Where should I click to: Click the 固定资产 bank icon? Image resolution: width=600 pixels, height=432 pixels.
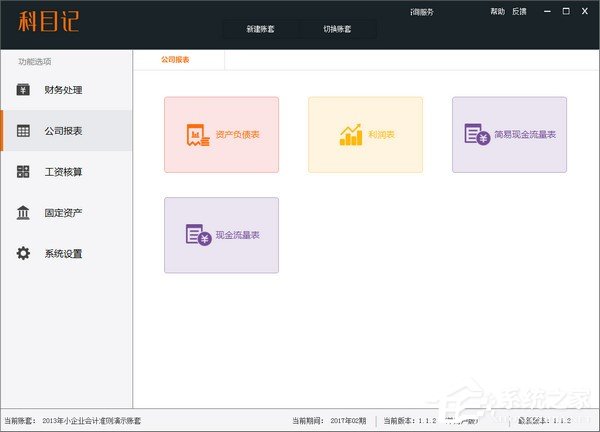point(23,213)
